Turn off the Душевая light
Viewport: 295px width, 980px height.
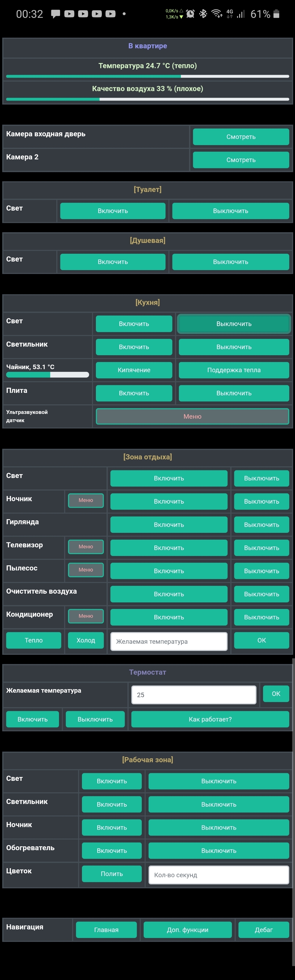pos(231,262)
